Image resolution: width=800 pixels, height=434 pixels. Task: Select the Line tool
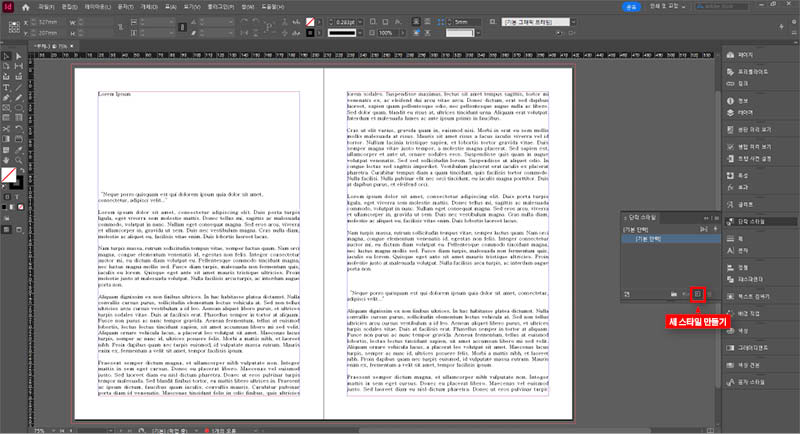[19, 87]
